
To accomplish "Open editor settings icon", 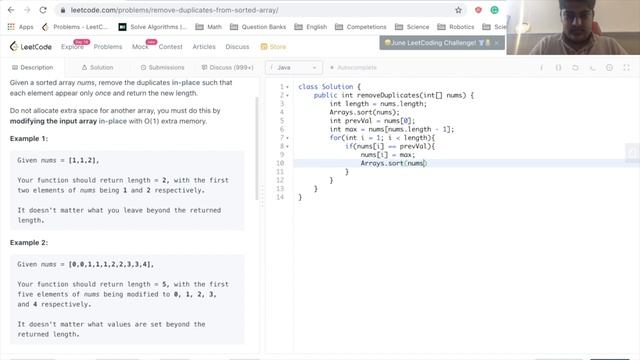I will point(609,68).
